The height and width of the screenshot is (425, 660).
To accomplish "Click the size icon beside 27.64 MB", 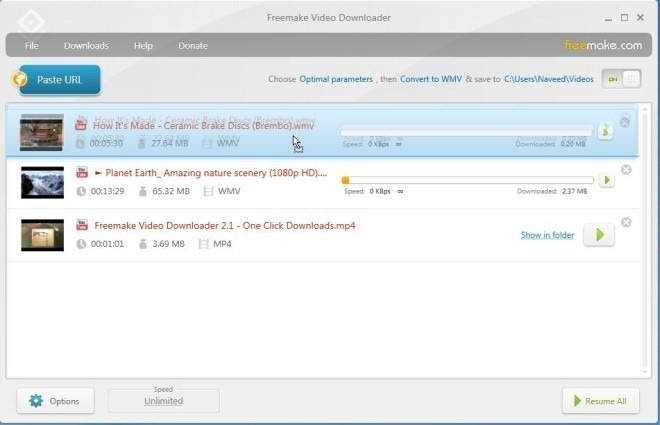I will pos(141,143).
